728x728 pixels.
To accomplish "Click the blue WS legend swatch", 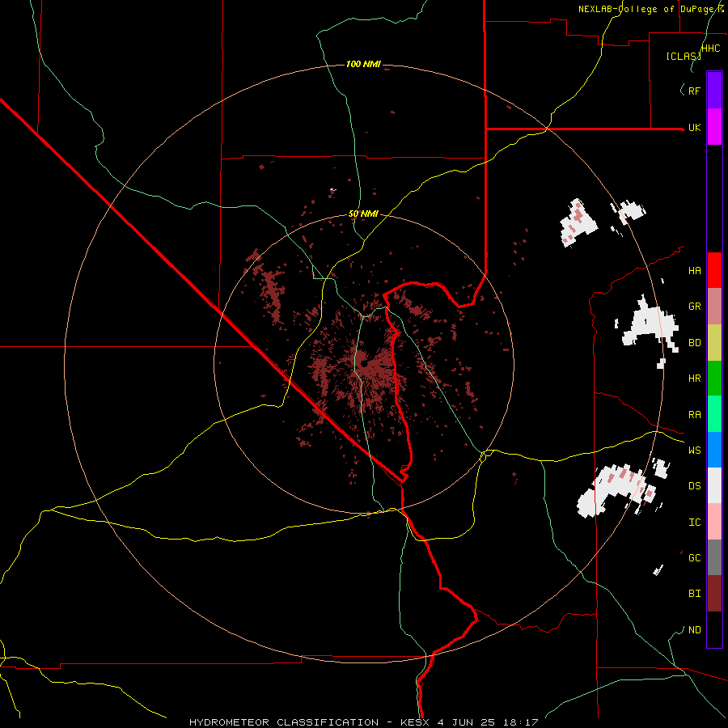I will pyautogui.click(x=714, y=450).
